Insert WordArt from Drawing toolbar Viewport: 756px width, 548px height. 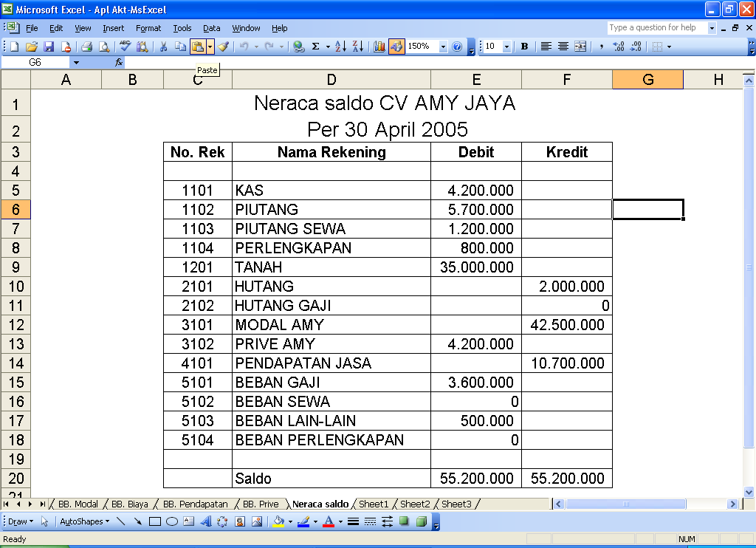[x=206, y=521]
